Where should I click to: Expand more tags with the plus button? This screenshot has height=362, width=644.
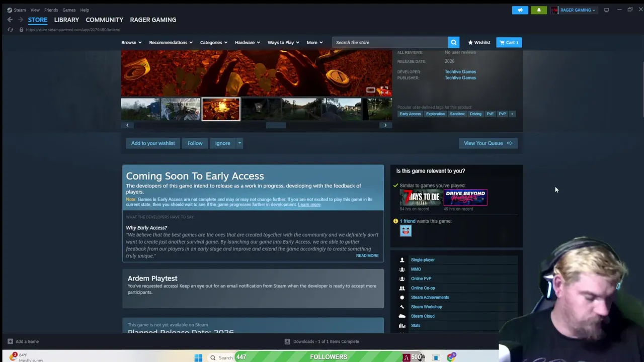[x=512, y=114]
